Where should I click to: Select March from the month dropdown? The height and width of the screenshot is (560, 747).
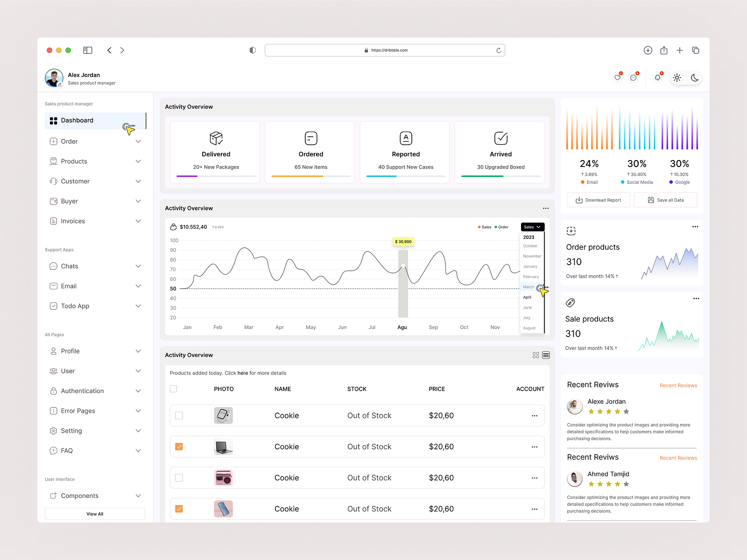point(529,287)
